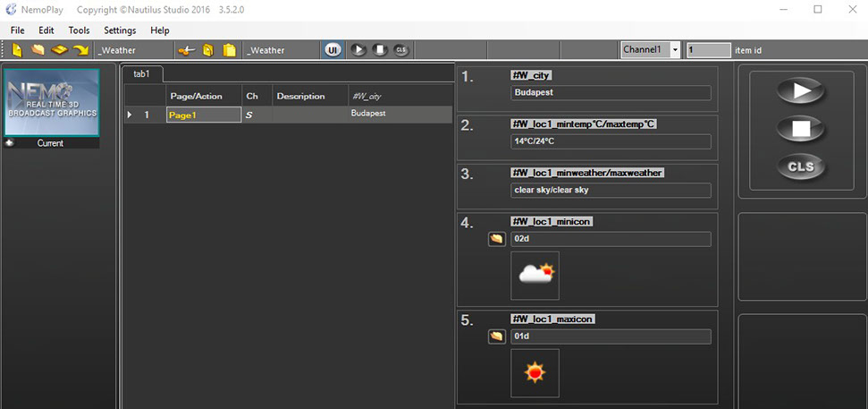Click the scissors cut icon
Image resolution: width=868 pixels, height=409 pixels.
(188, 50)
